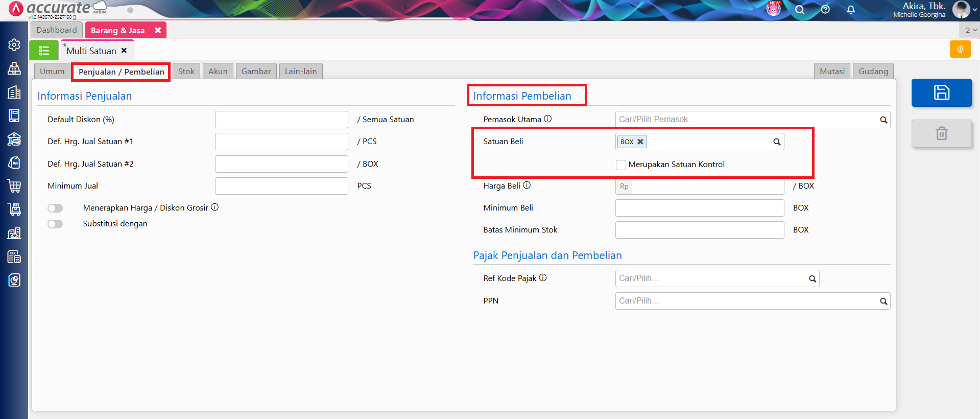Click the Default Diskon (%) input field

pos(281,120)
